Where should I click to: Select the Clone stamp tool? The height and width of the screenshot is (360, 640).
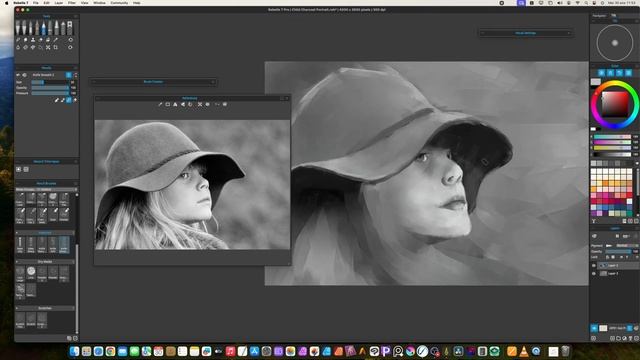(x=33, y=40)
